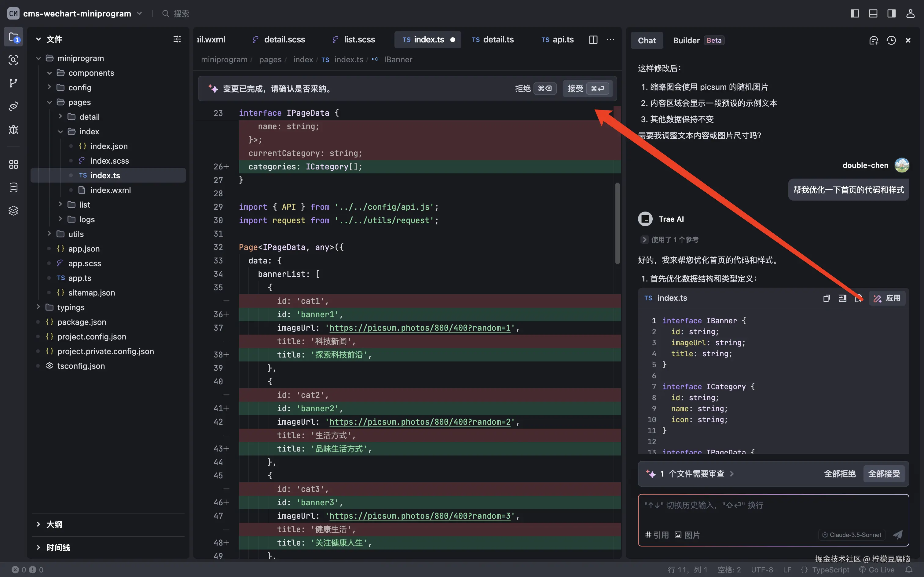Open the source control branch icon
The height and width of the screenshot is (577, 924).
coord(13,83)
